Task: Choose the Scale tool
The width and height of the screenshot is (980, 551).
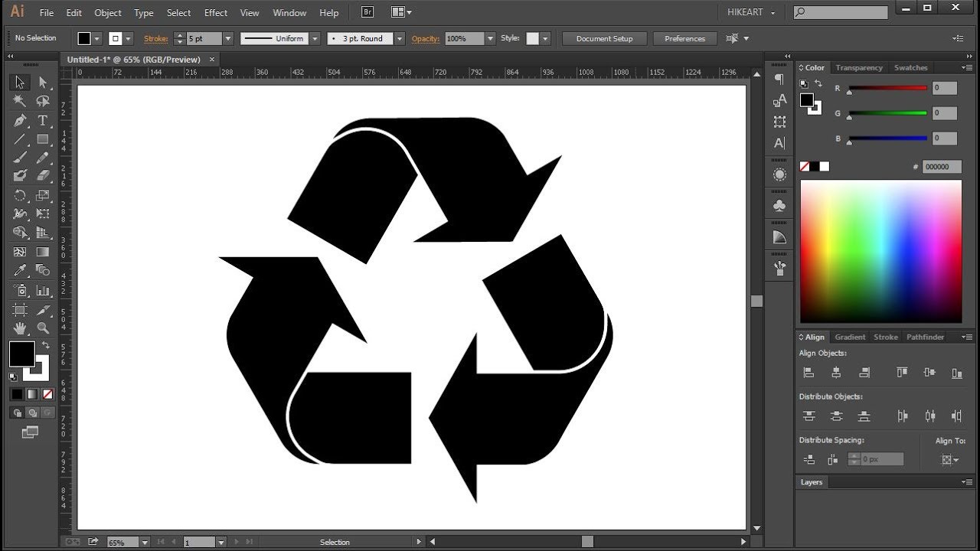Action: 43,195
